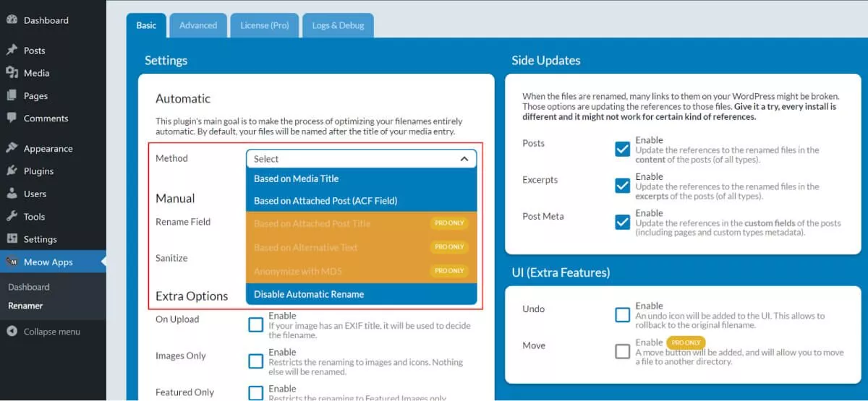Choose Disable Automatic Rename option
The image size is (868, 401).
pyautogui.click(x=361, y=294)
